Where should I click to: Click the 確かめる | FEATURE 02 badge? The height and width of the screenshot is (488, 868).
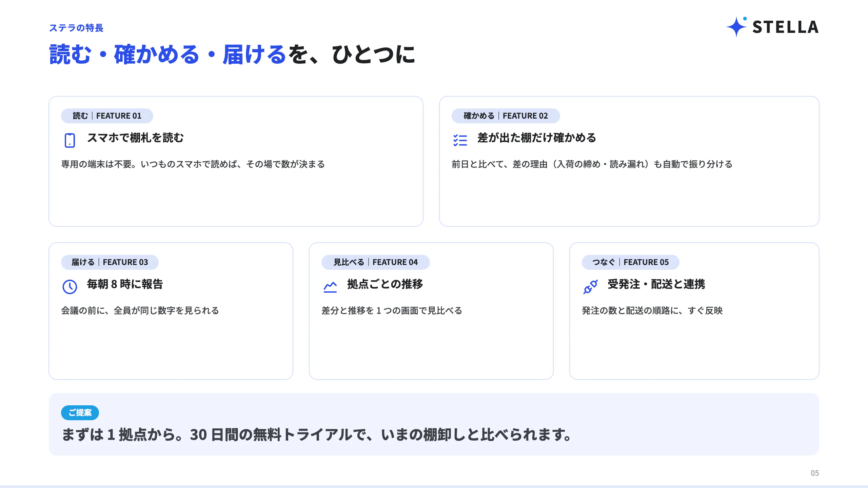click(506, 116)
